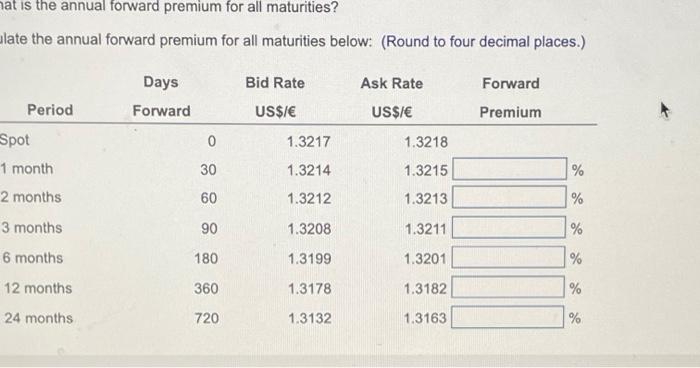This screenshot has width=700, height=368.
Task: Click the 2 months forward premium input
Action: click(509, 197)
